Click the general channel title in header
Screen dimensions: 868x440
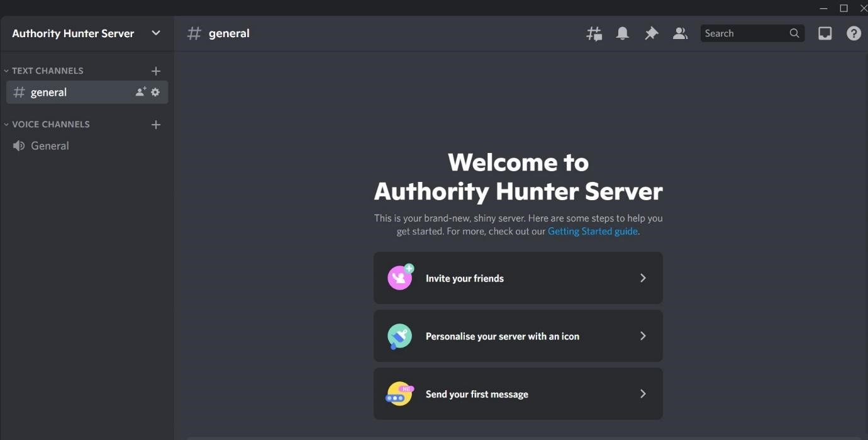click(x=229, y=33)
